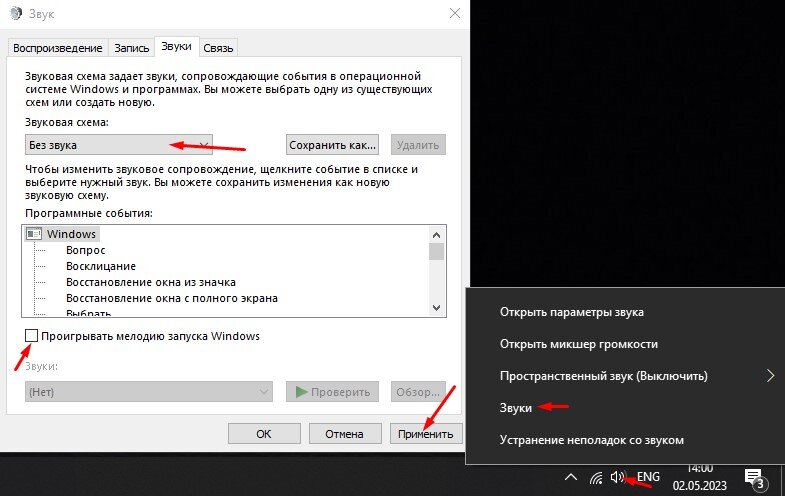The width and height of the screenshot is (785, 496).
Task: Switch ENG input language indicator
Action: coord(648,477)
